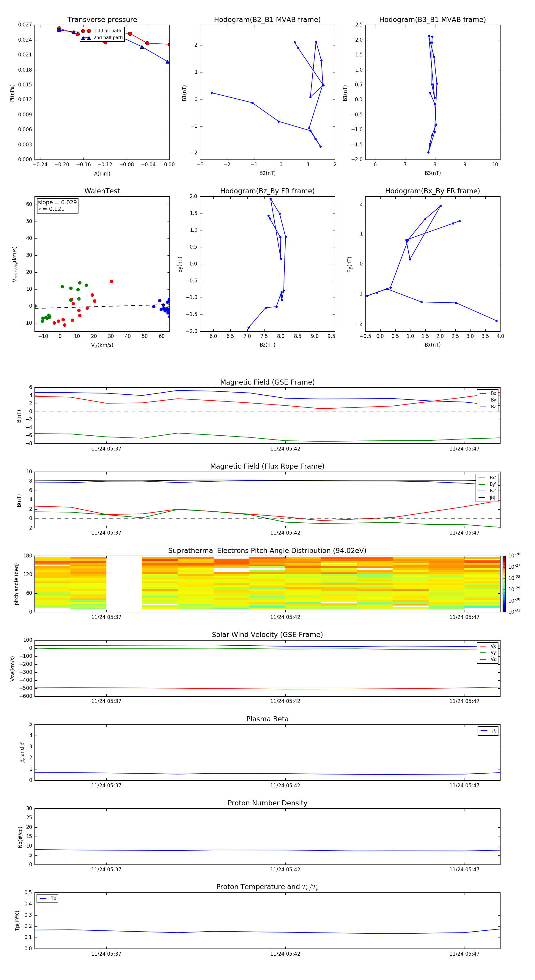This screenshot has width=535, height=980.
Task: Click '11/24 05:47' tick under Plasma Beta plot
Action: click(464, 785)
